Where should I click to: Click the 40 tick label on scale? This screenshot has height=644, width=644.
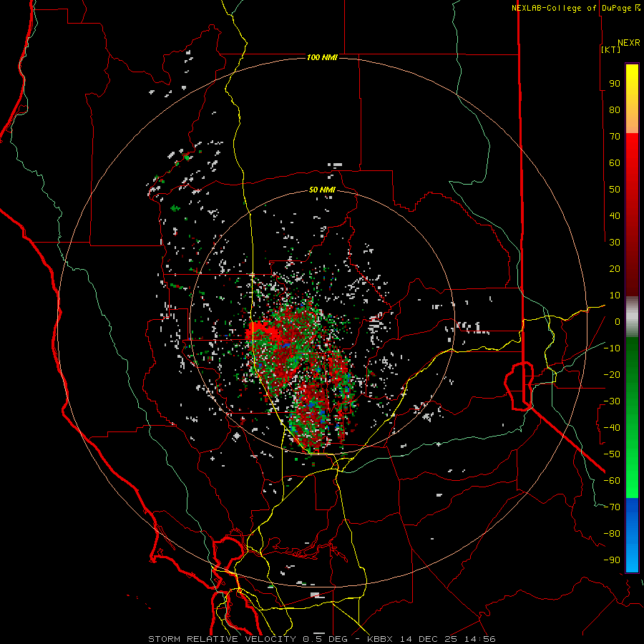point(615,215)
